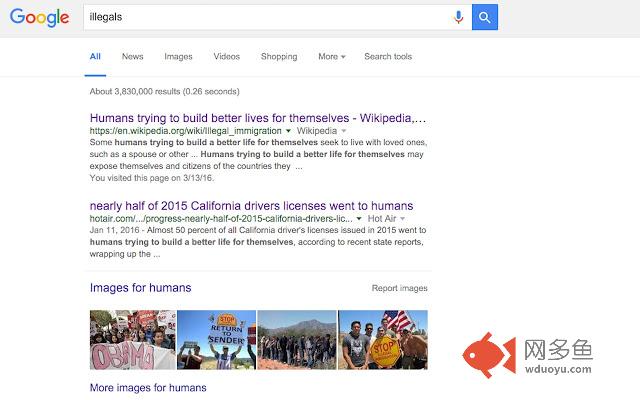The width and height of the screenshot is (640, 400).
Task: Open the first protest image thumbnail
Action: (x=132, y=340)
